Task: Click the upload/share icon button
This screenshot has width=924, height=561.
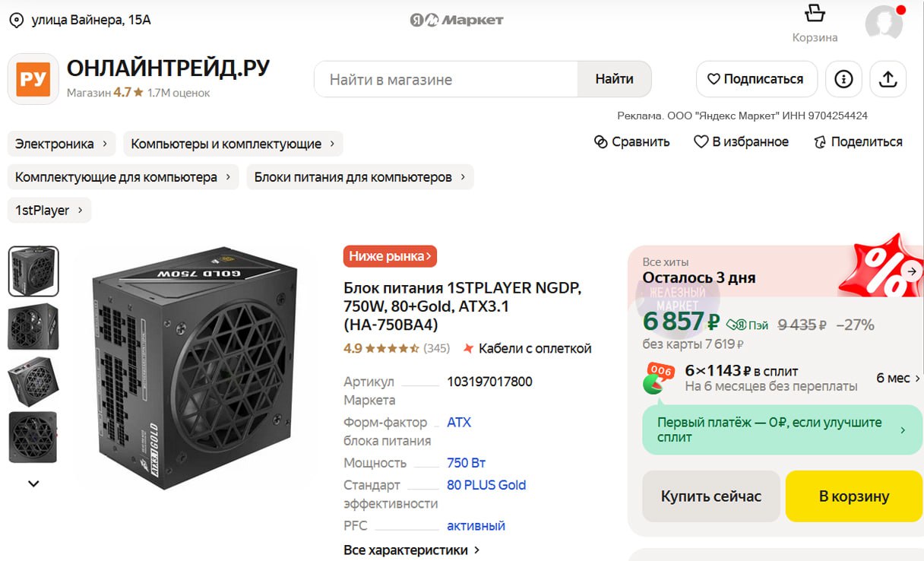Action: pyautogui.click(x=888, y=79)
